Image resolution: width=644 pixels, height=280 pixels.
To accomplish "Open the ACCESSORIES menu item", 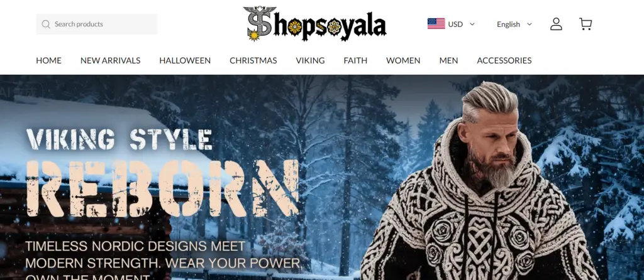I will 504,61.
